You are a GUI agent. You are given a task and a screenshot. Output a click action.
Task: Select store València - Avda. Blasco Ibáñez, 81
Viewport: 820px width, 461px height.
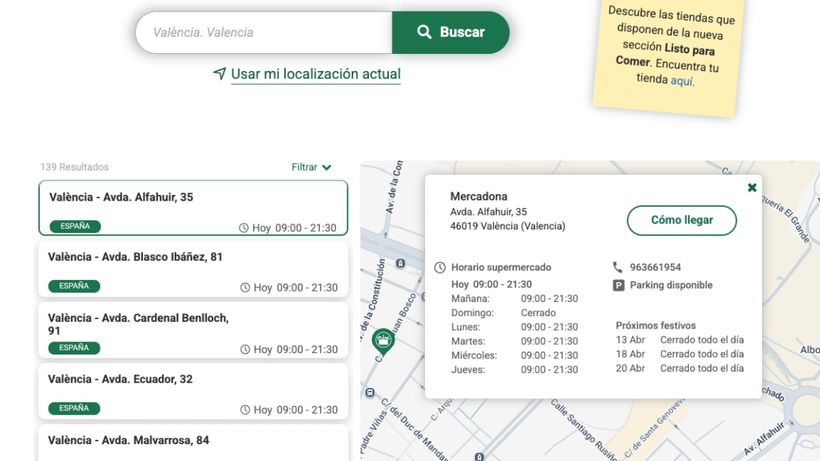pyautogui.click(x=193, y=269)
